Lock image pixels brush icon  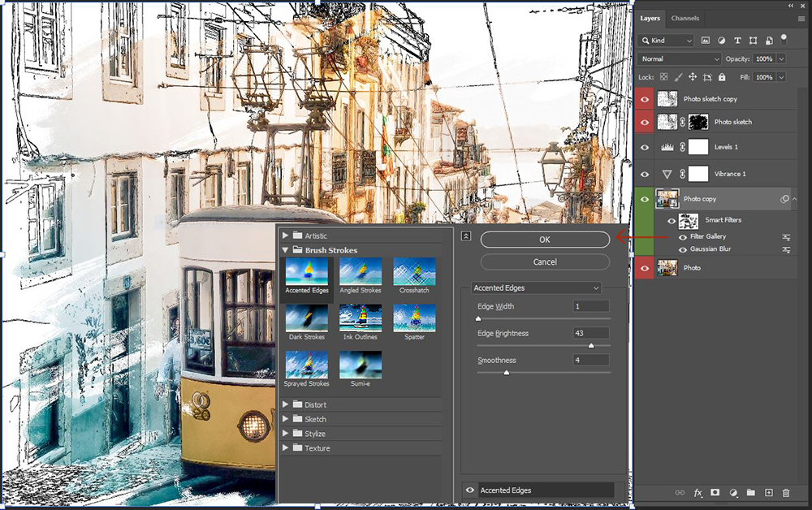click(678, 77)
